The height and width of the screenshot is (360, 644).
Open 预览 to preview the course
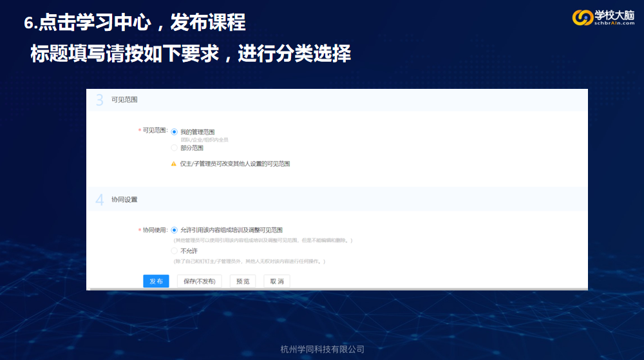(x=243, y=281)
